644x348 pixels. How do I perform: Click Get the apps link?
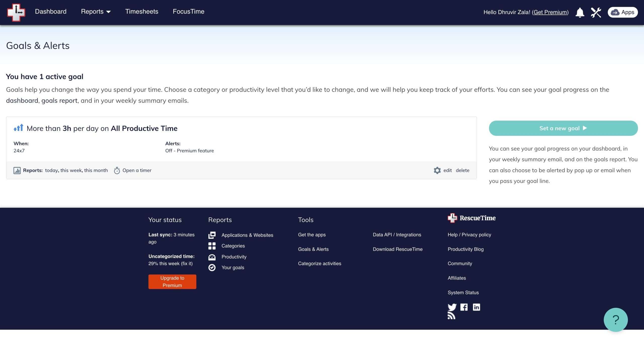(x=312, y=235)
